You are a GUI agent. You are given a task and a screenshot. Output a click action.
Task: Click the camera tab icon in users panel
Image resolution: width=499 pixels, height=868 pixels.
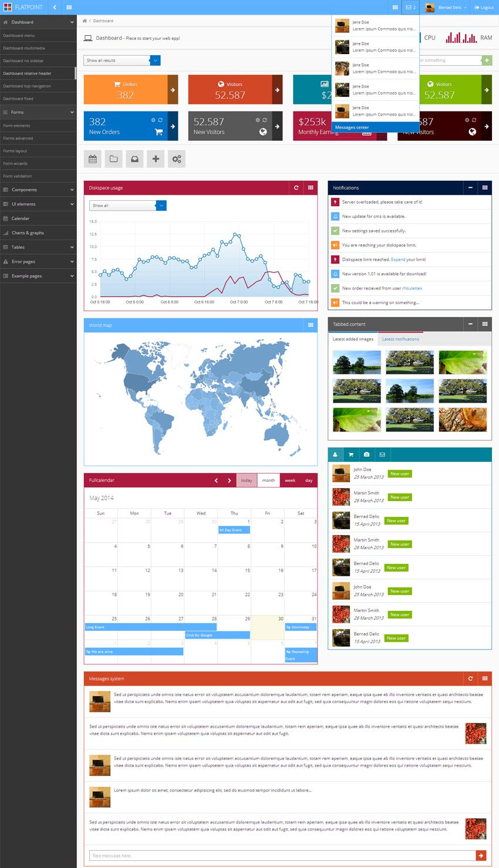[x=366, y=454]
